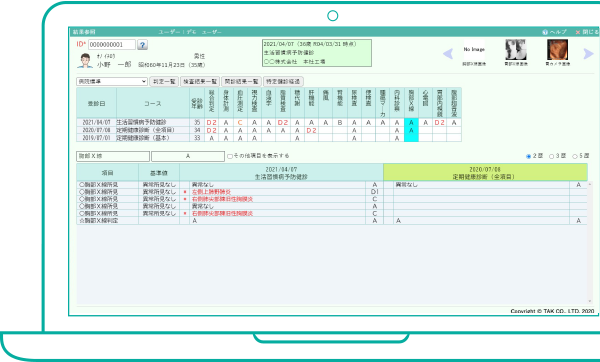Image resolution: width=600 pixels, height=362 pixels.
Task: Select the 2021/04/07 visit date row
Action: (96, 122)
